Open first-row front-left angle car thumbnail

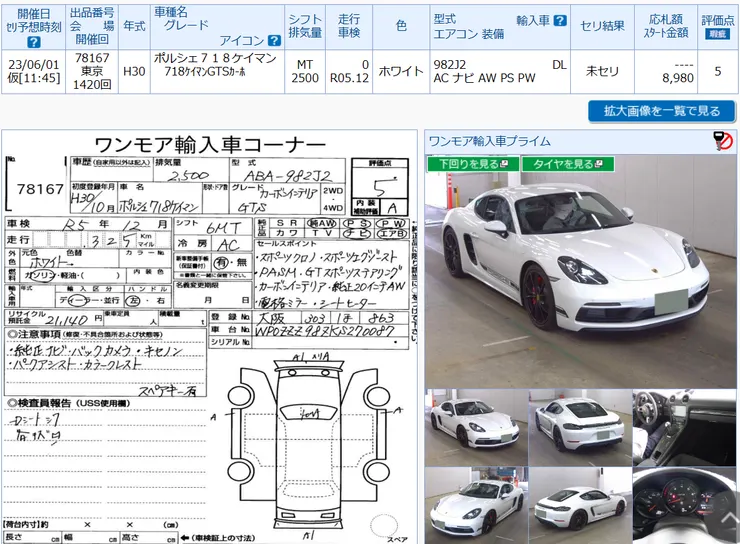(476, 427)
